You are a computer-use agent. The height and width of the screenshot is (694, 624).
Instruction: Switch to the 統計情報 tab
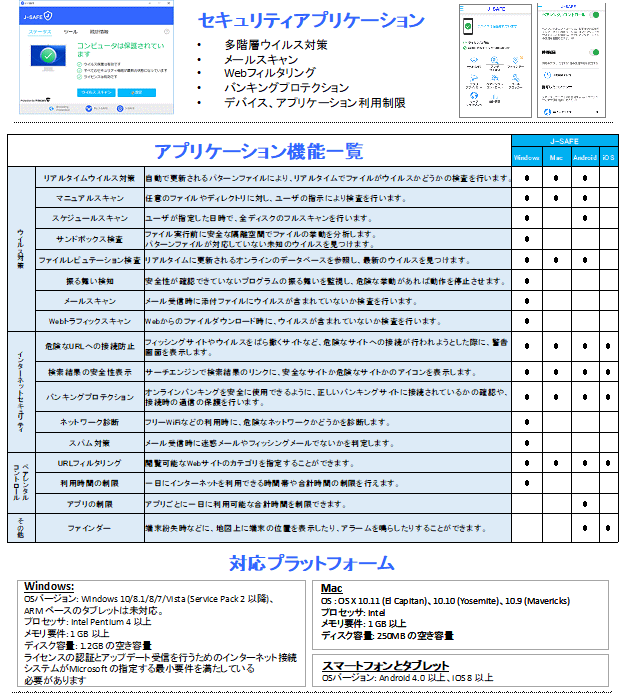(x=99, y=32)
